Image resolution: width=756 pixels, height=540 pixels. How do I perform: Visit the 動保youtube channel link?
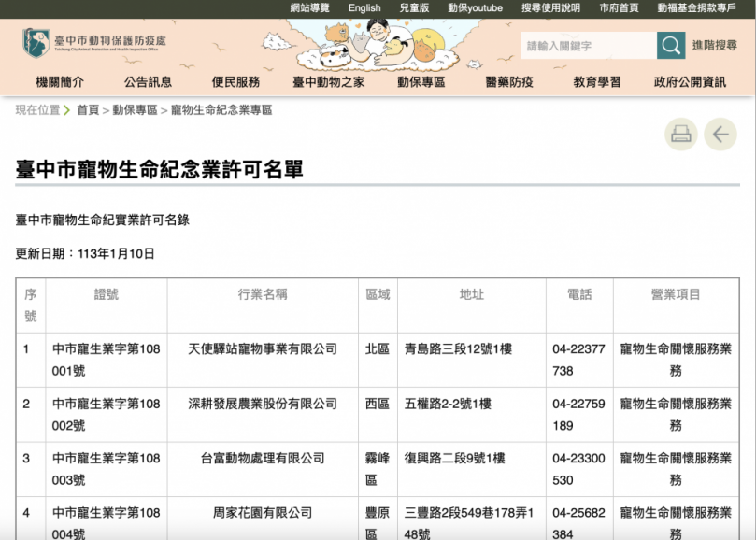point(473,7)
